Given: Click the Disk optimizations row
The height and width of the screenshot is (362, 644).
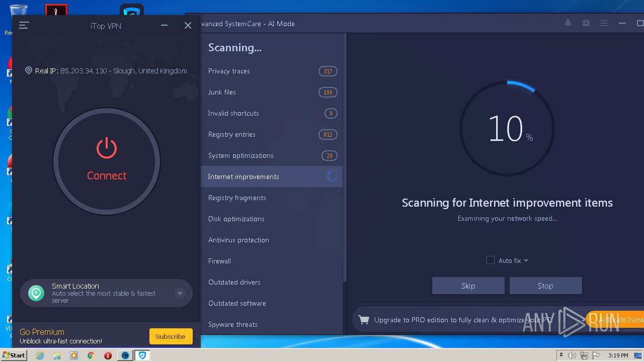Looking at the screenshot, I should 272,219.
